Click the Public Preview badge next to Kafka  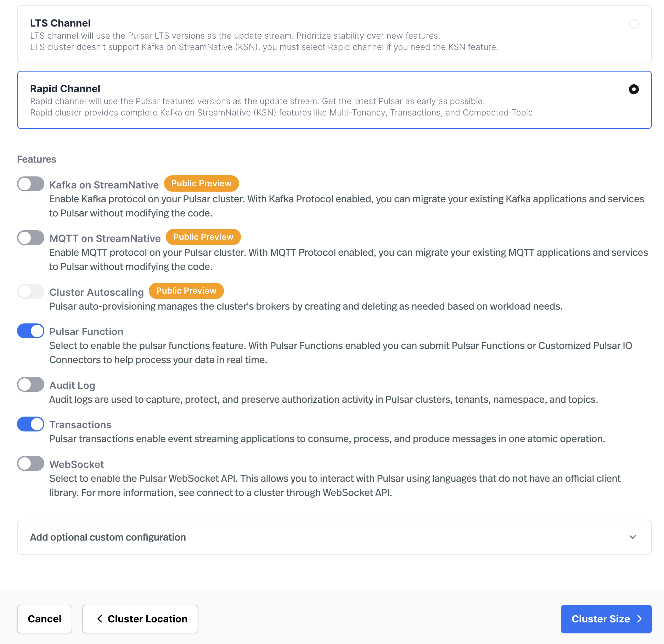[201, 183]
